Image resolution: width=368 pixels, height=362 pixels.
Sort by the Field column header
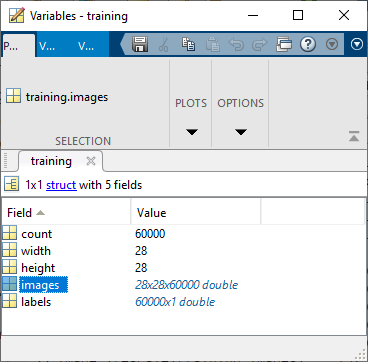(x=66, y=213)
